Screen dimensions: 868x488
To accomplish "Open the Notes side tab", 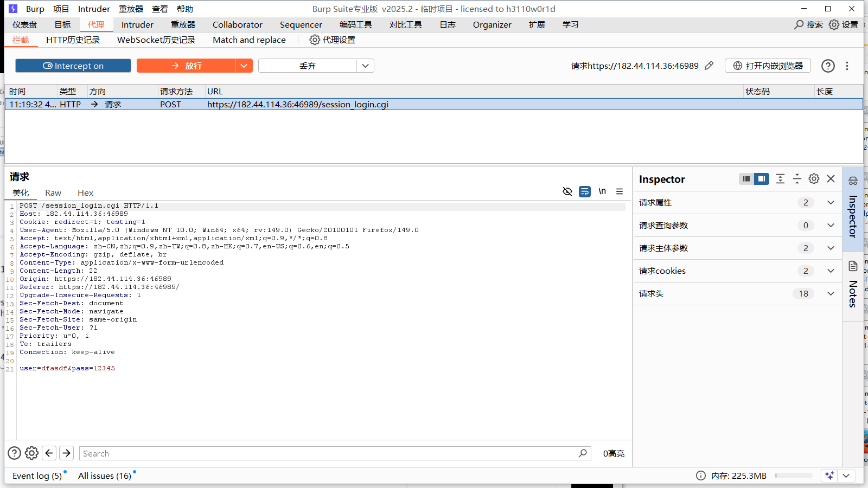I will (853, 286).
